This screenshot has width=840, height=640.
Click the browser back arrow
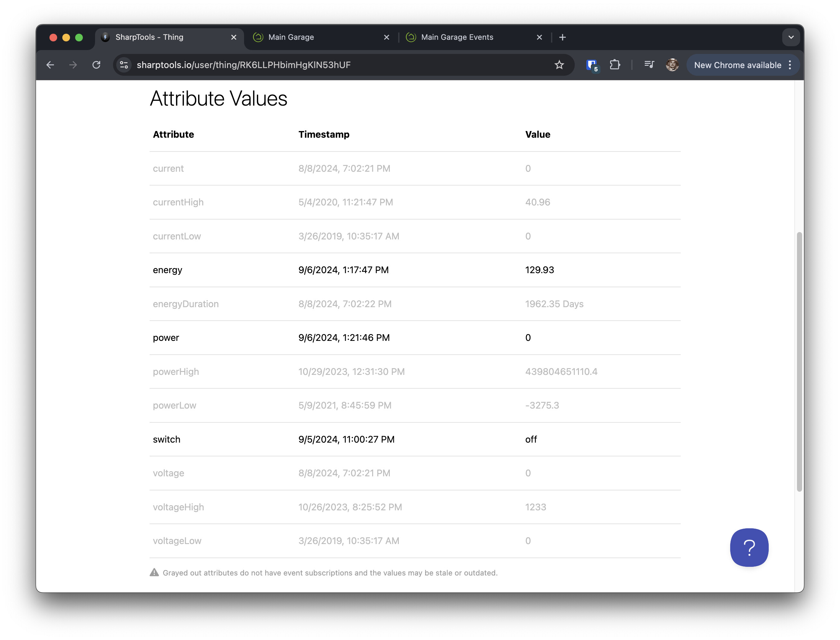[x=50, y=65]
